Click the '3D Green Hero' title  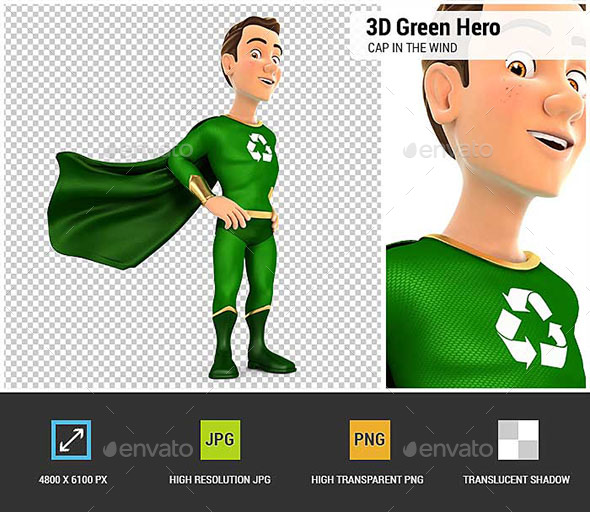433,27
